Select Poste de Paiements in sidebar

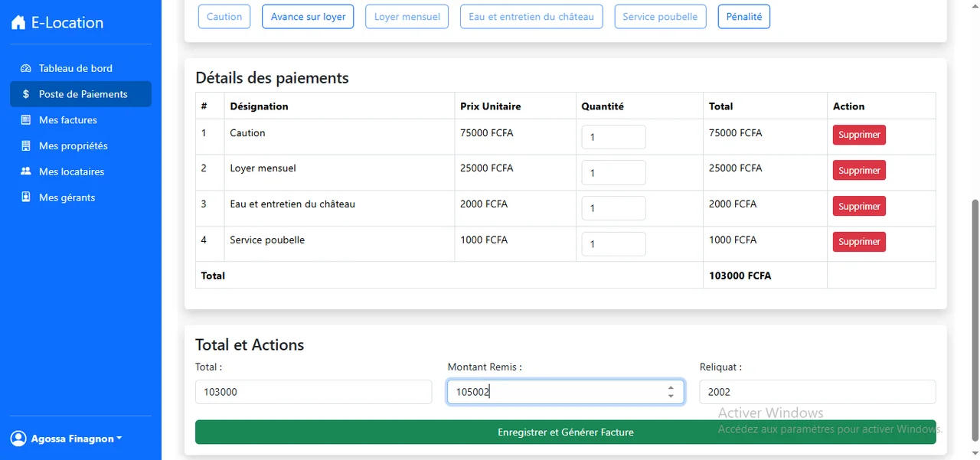coord(80,94)
